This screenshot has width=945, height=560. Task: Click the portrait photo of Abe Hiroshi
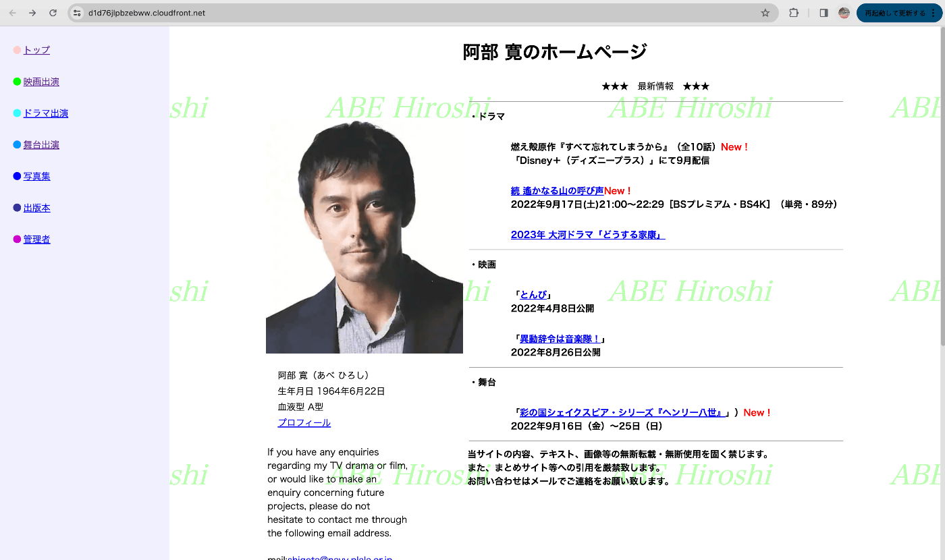(x=364, y=237)
